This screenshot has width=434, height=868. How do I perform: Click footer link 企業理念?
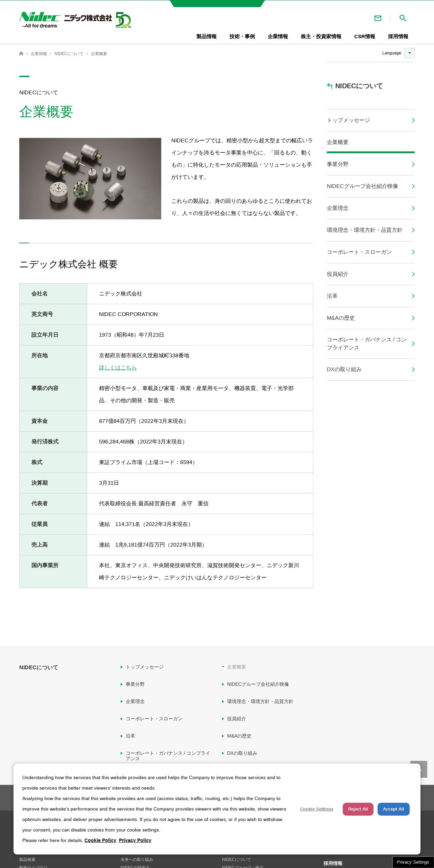click(x=135, y=701)
